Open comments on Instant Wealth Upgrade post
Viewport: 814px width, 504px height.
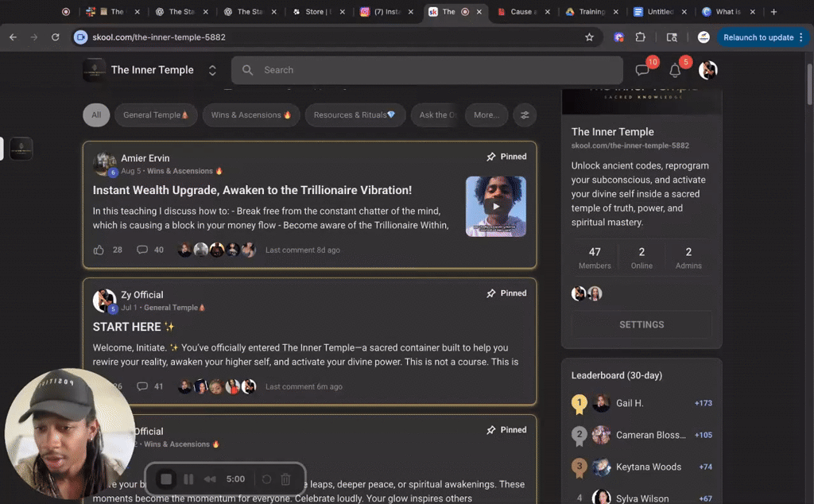pos(141,250)
